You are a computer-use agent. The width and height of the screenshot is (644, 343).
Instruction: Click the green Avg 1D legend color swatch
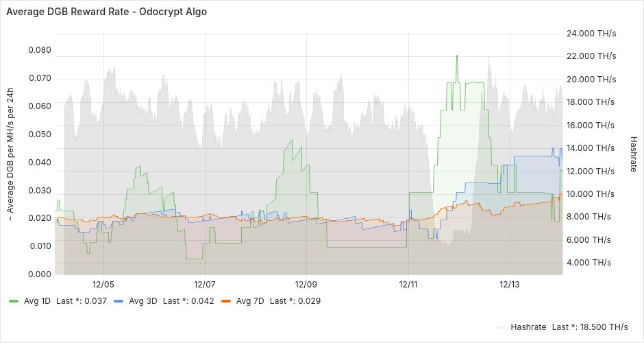click(14, 300)
